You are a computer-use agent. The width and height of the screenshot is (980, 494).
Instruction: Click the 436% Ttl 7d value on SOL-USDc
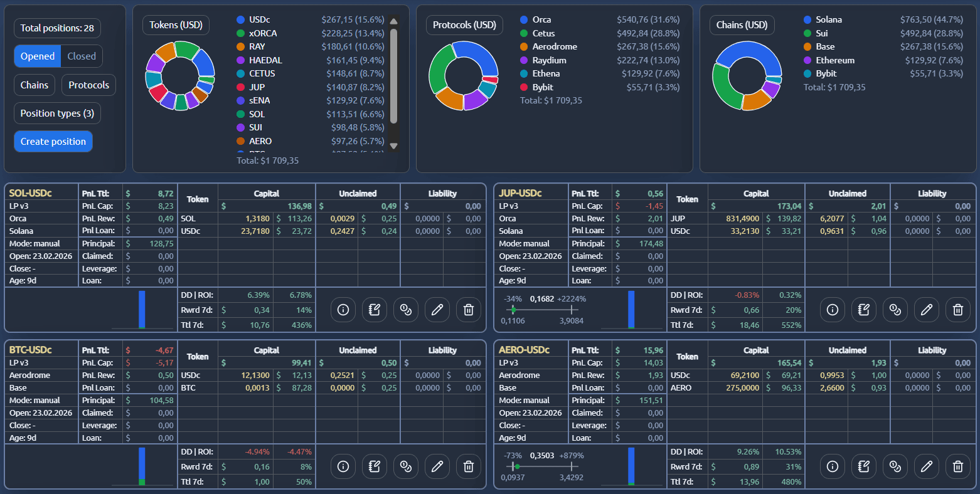tap(302, 325)
